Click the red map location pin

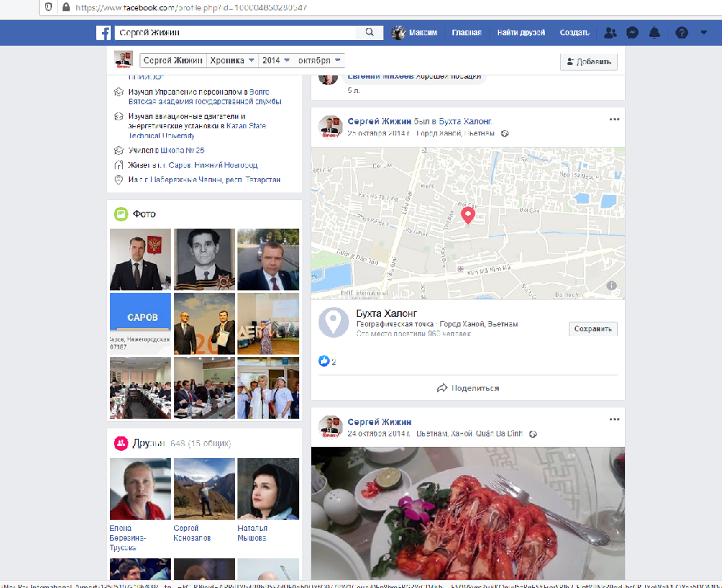[468, 214]
